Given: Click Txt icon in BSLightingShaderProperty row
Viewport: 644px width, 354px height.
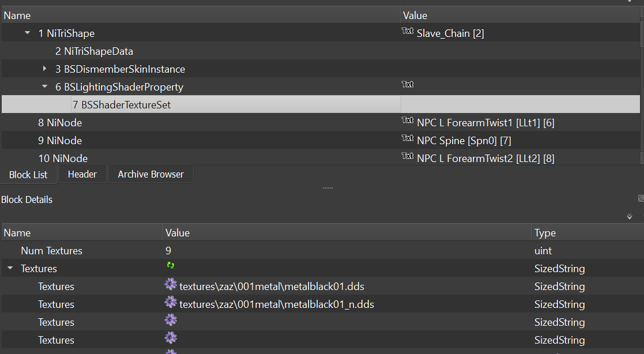Looking at the screenshot, I should [x=408, y=84].
